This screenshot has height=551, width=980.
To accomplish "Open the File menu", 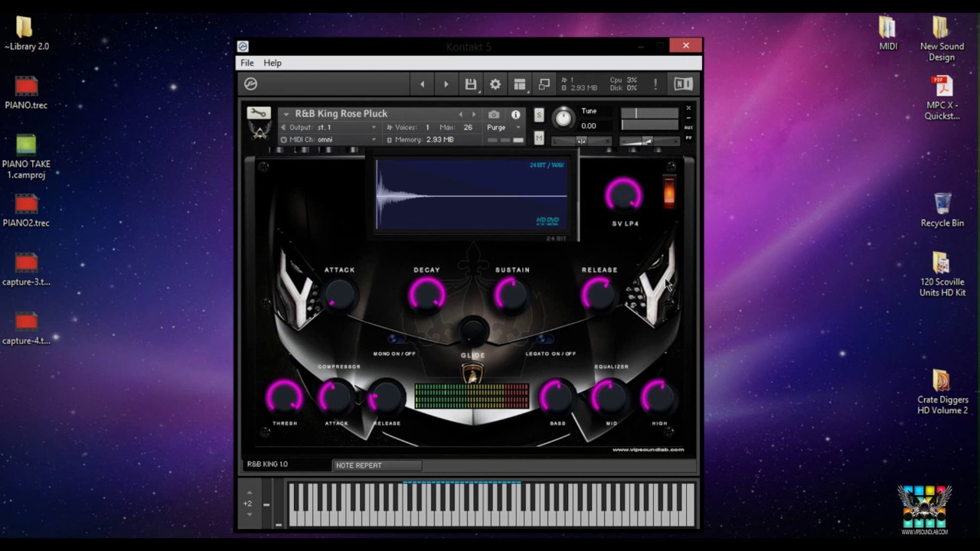I will point(247,63).
